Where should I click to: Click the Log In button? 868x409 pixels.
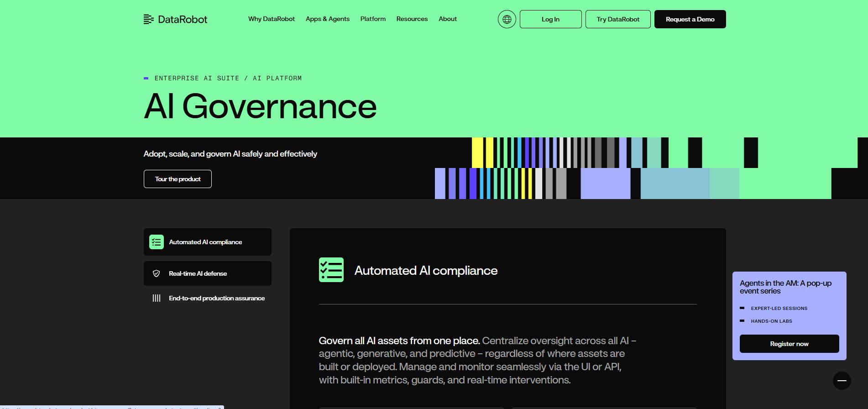pyautogui.click(x=551, y=19)
